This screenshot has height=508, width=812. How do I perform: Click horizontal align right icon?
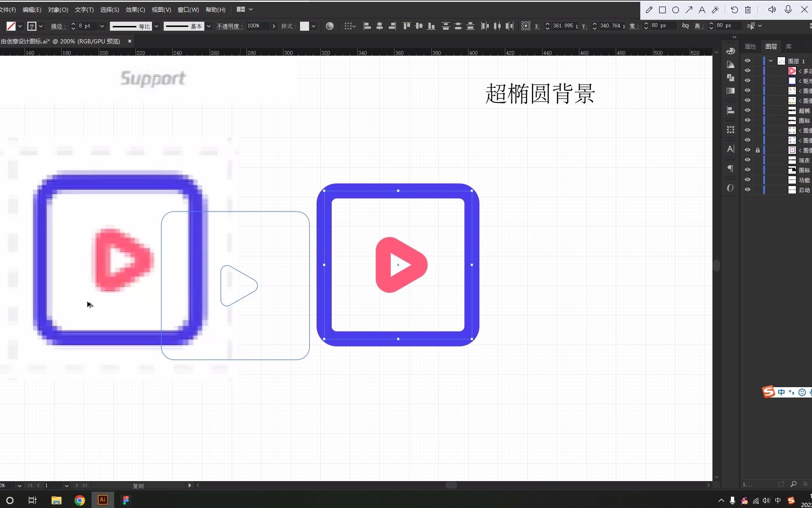click(392, 26)
